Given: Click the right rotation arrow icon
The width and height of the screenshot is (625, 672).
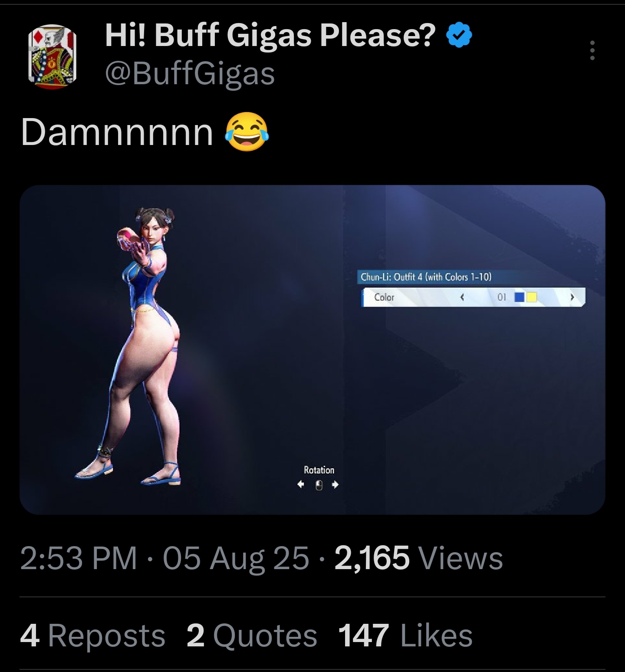Looking at the screenshot, I should click(x=335, y=484).
